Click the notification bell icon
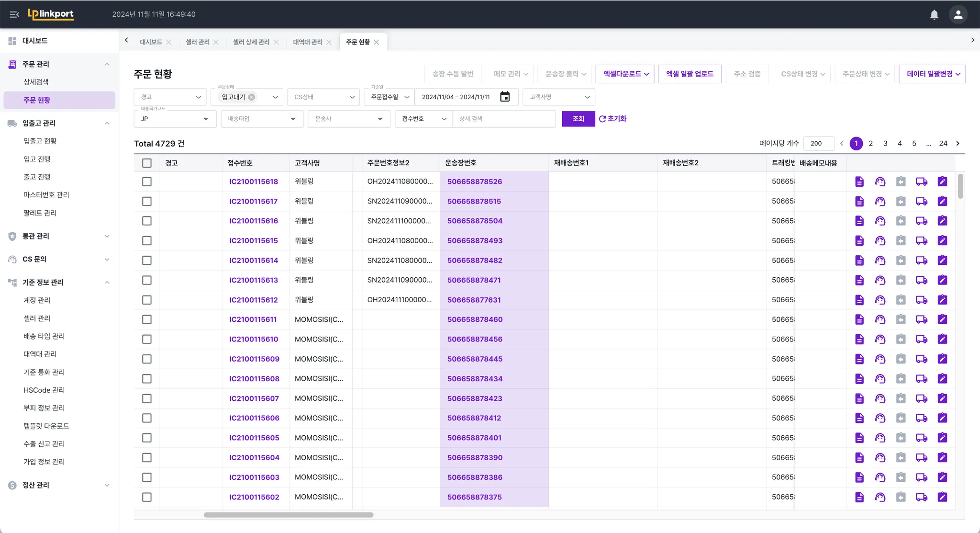Image resolution: width=980 pixels, height=533 pixels. pyautogui.click(x=934, y=14)
